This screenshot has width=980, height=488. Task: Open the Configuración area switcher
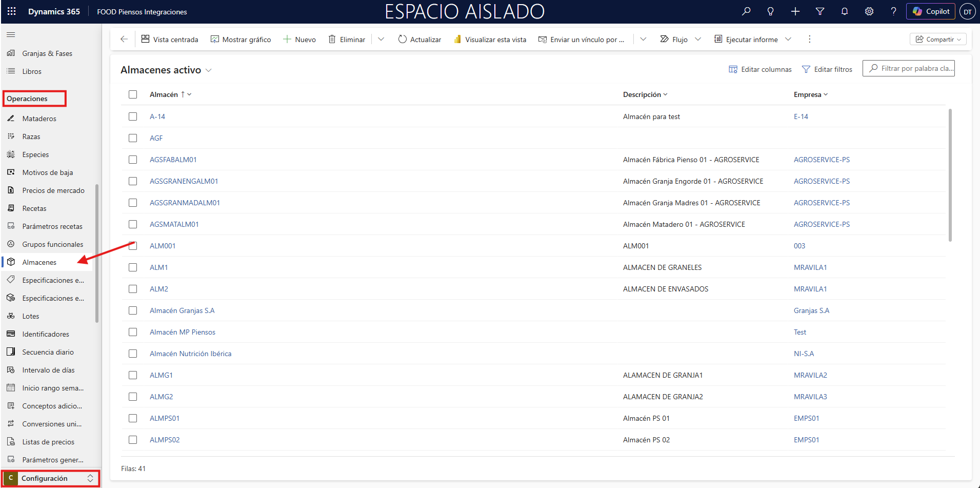point(50,478)
